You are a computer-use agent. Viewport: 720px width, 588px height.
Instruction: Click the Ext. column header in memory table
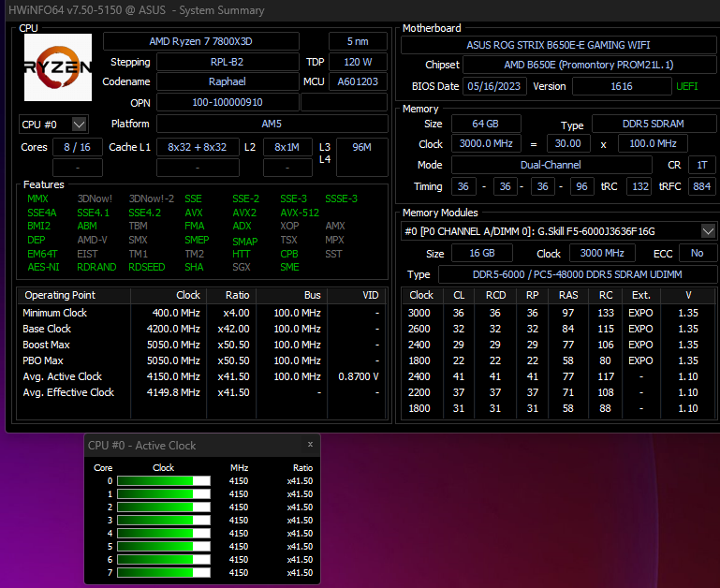tap(641, 295)
